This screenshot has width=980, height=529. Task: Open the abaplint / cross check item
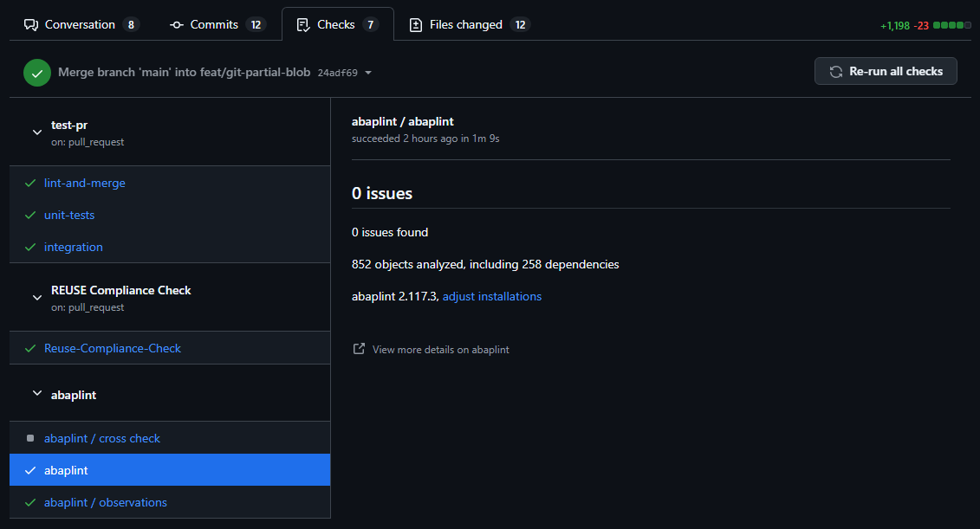click(x=102, y=438)
